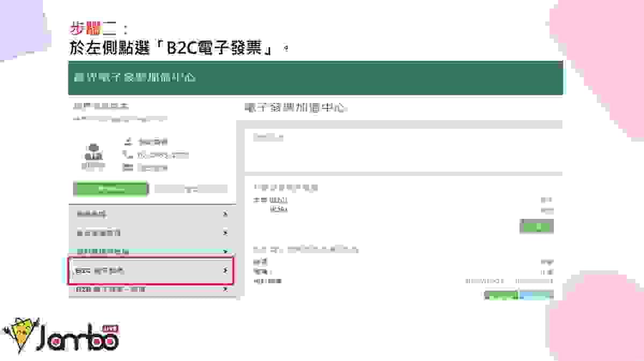This screenshot has height=361, width=644.
Task: Click the green site header title
Action: point(135,78)
